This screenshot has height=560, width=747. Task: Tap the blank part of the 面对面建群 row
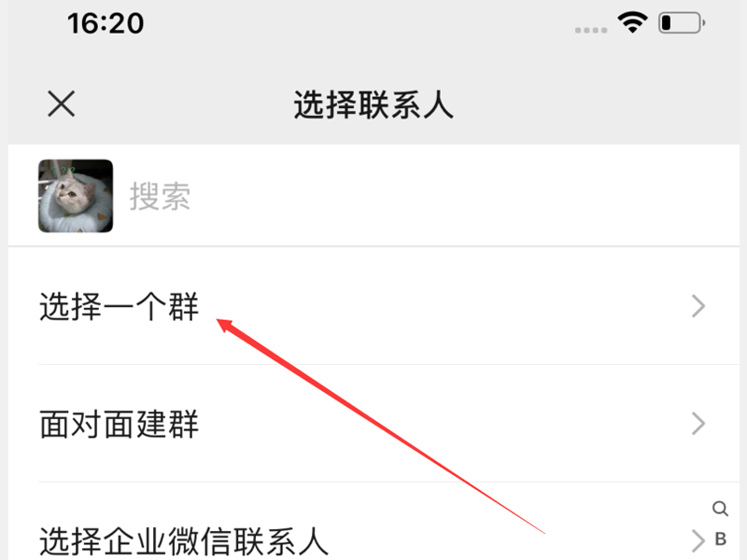[x=443, y=424]
